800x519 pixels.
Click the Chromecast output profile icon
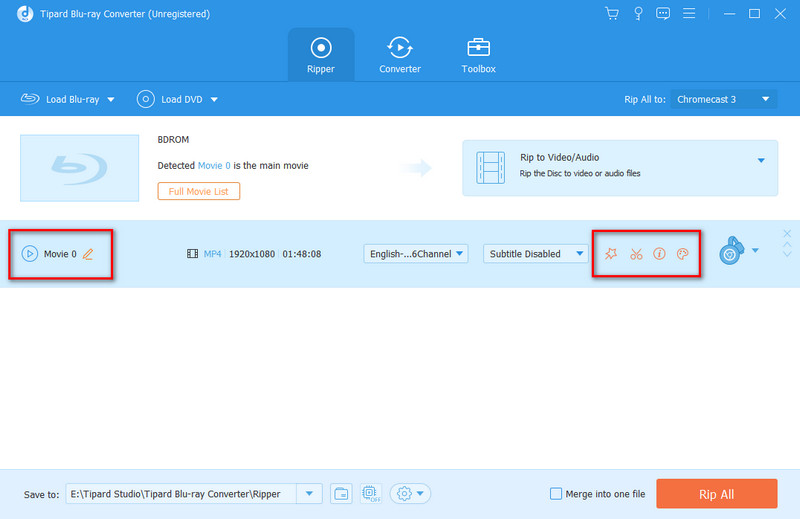(x=732, y=251)
